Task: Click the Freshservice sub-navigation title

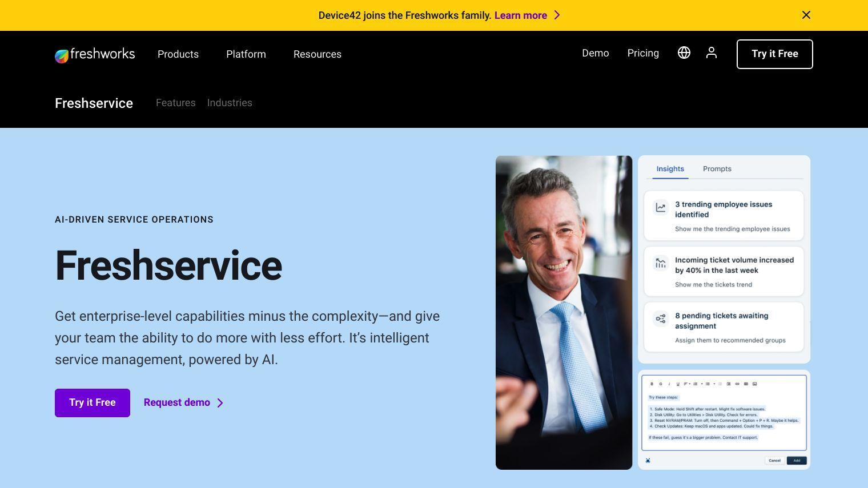Action: (94, 103)
